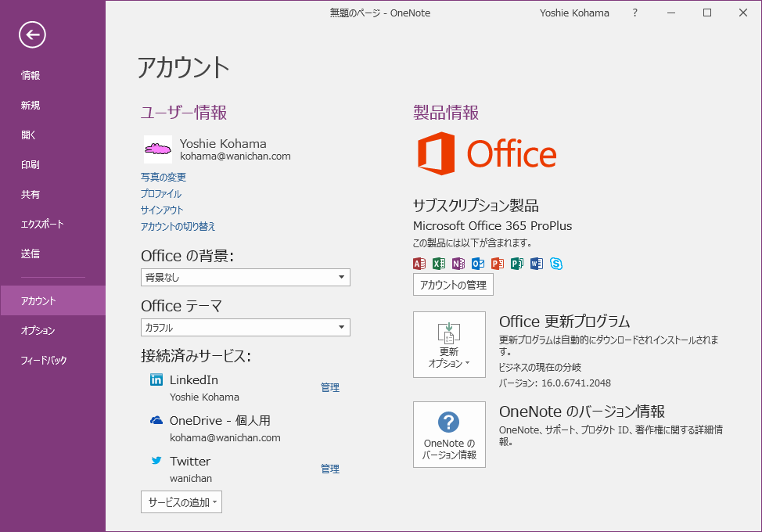762x532 pixels.
Task: Click the Microsoft Office 365 ProPlus text
Action: coord(492,225)
